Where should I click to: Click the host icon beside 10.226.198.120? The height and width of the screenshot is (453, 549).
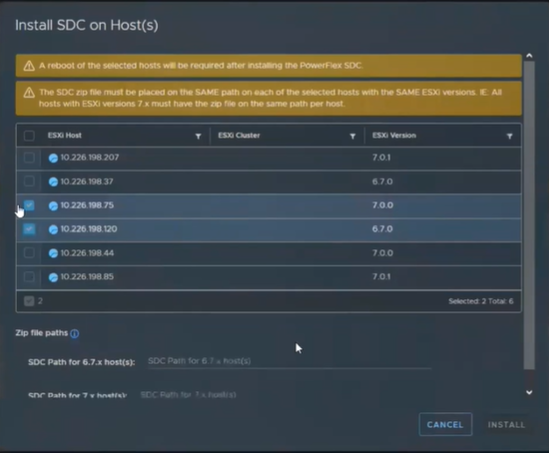point(53,230)
